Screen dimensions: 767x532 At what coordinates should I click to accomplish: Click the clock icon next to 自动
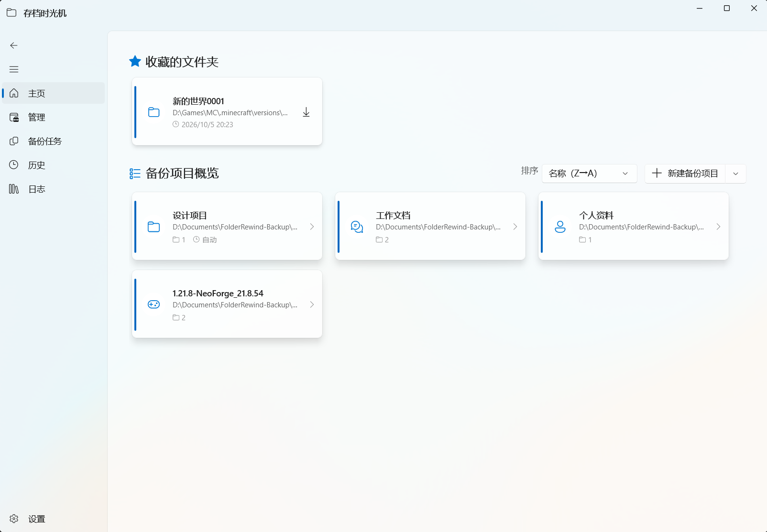tap(196, 239)
